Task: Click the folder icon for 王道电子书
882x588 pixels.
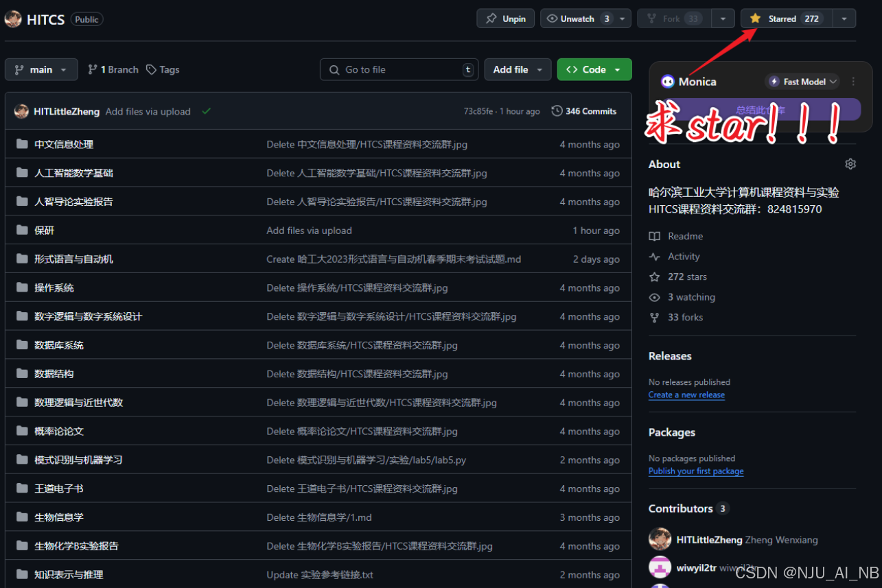Action: click(22, 489)
